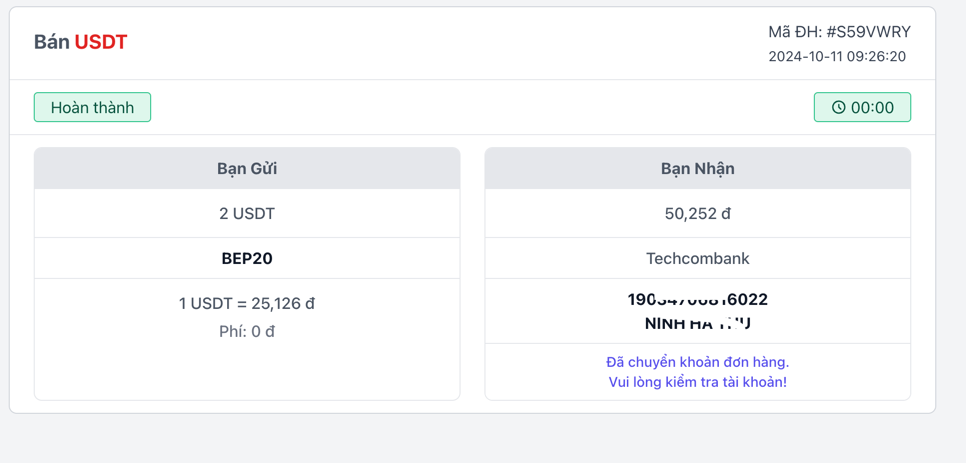Click the exchange rate 1 USDT = 25,126 đ

coord(247,303)
